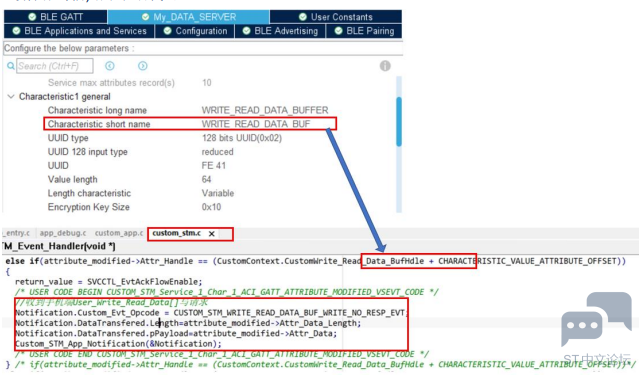
Task: Edit value 10 of max attributes
Action: coord(207,83)
